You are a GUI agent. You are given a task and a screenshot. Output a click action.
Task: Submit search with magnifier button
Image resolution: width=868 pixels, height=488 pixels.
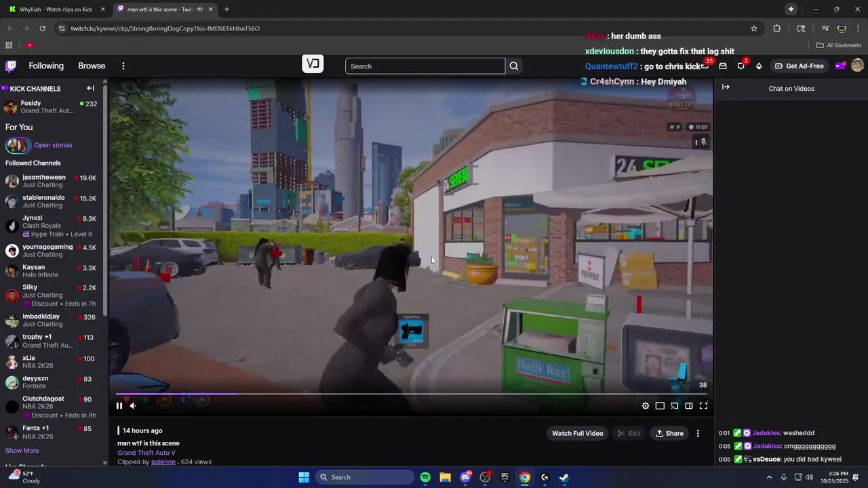[514, 66]
